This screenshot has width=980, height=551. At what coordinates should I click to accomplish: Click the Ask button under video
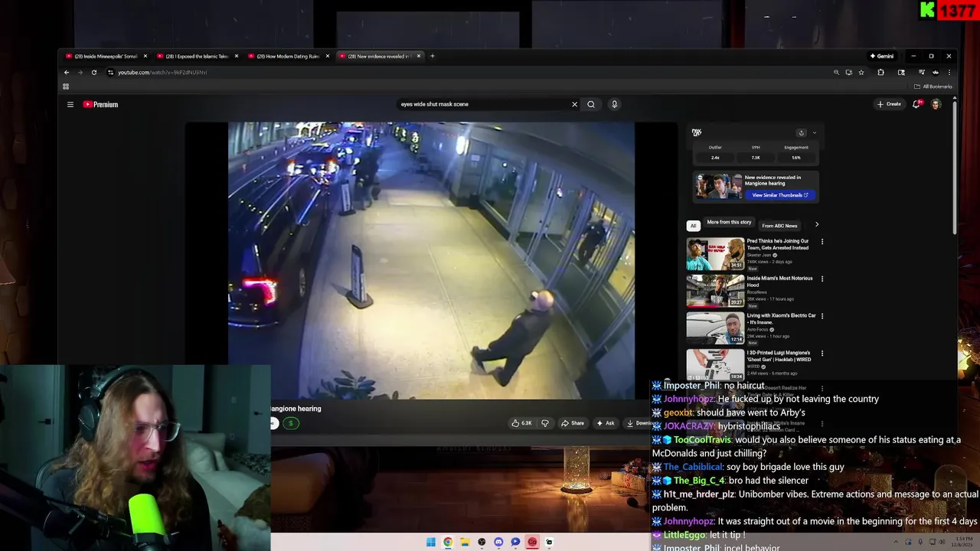pos(605,423)
